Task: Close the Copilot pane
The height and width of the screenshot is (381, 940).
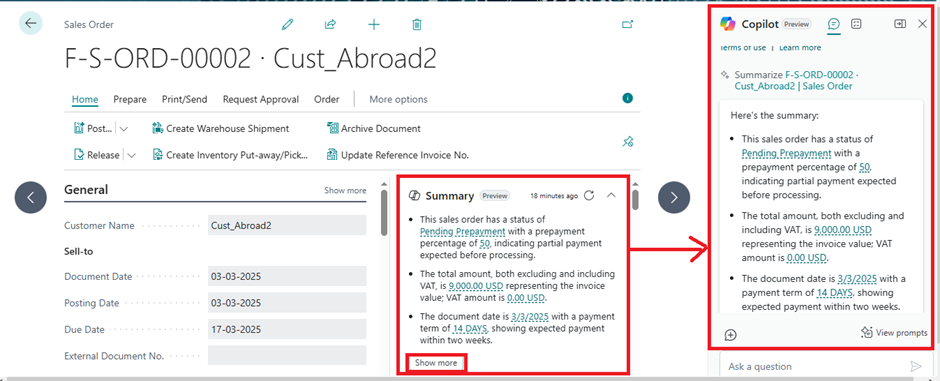Action: pos(923,24)
